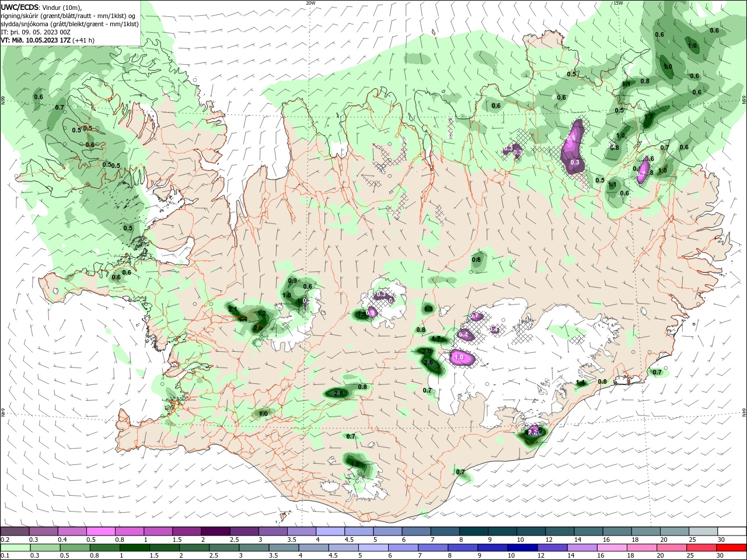
Task: Click the '0.4' label in the snow legend
Action: (62, 540)
